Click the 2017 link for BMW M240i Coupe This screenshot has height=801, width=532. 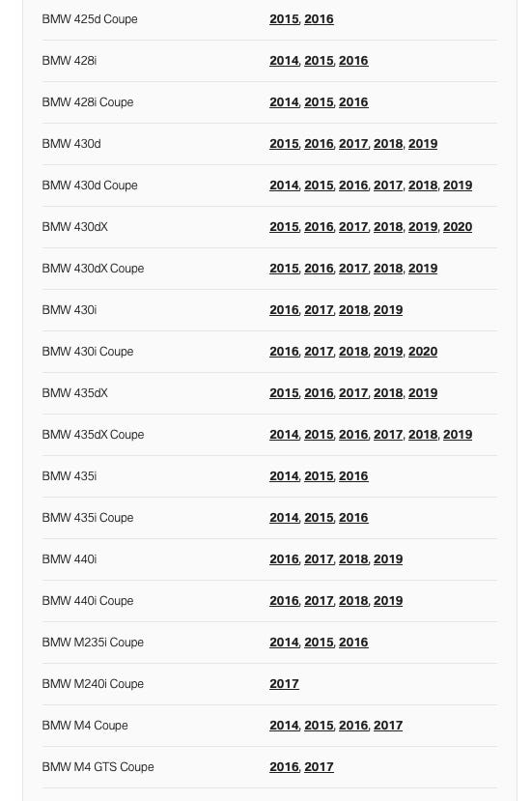(284, 683)
